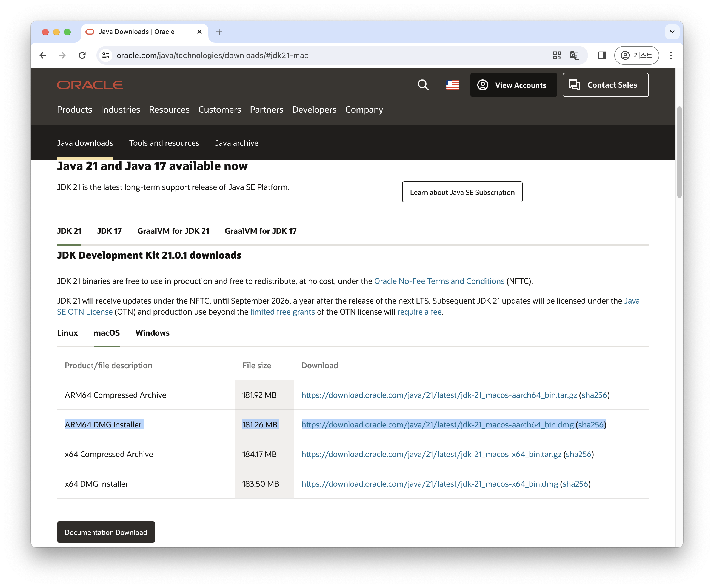Open Chrome three-dot menu

click(x=671, y=55)
